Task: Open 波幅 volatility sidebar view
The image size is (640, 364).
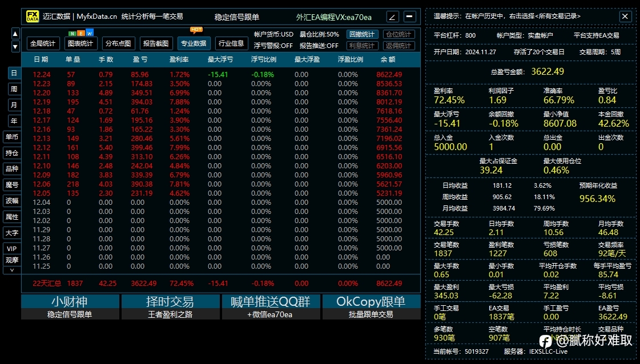Action: (x=12, y=200)
